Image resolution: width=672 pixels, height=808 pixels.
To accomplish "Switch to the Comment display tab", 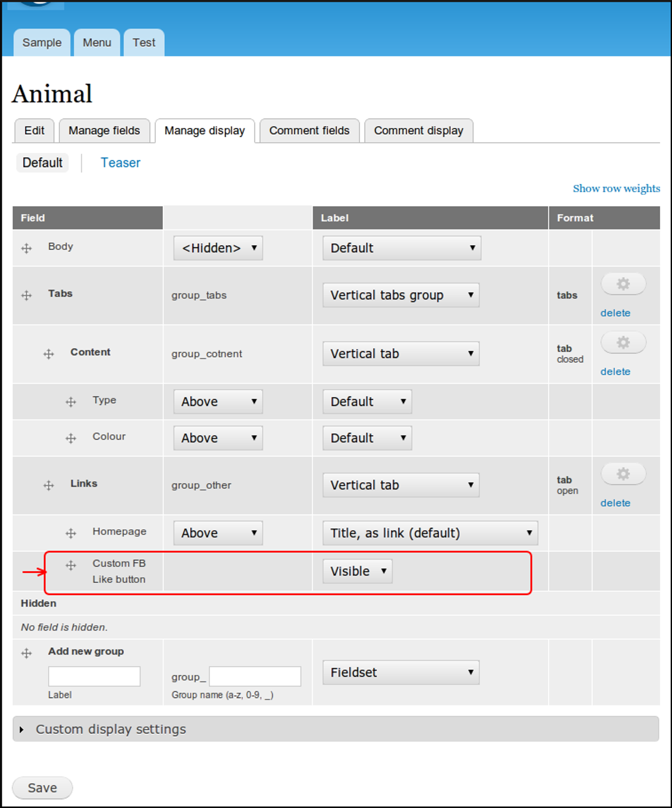I will pos(418,130).
